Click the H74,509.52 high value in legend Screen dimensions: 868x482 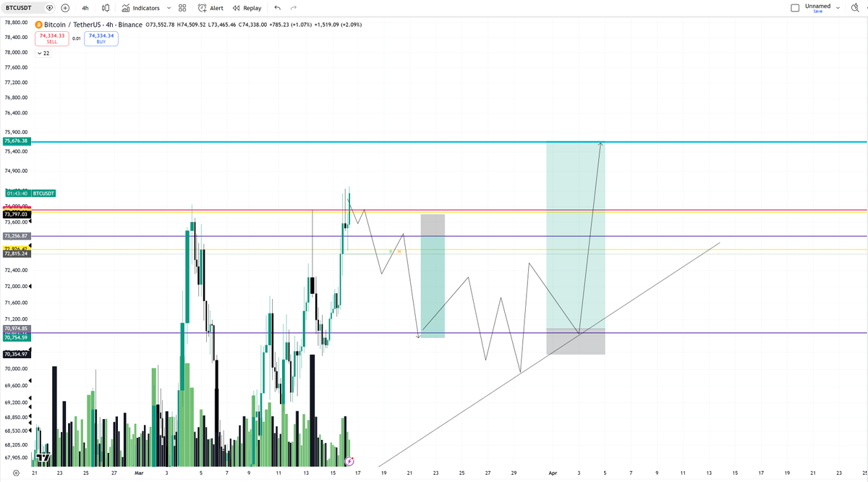click(192, 25)
